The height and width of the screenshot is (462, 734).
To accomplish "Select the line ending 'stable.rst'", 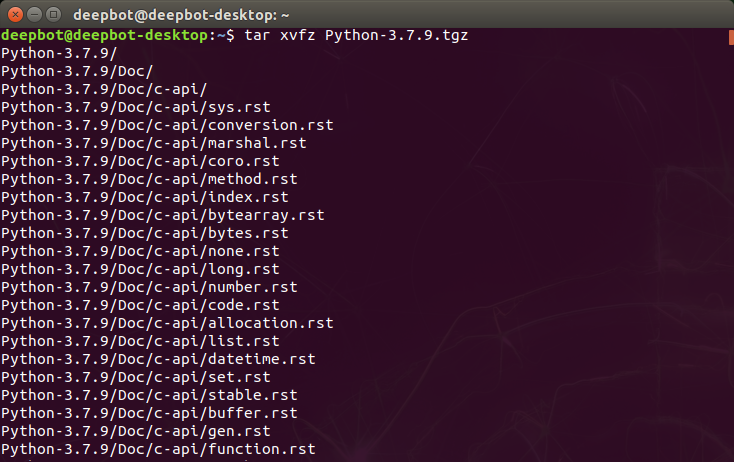I will pyautogui.click(x=149, y=396).
